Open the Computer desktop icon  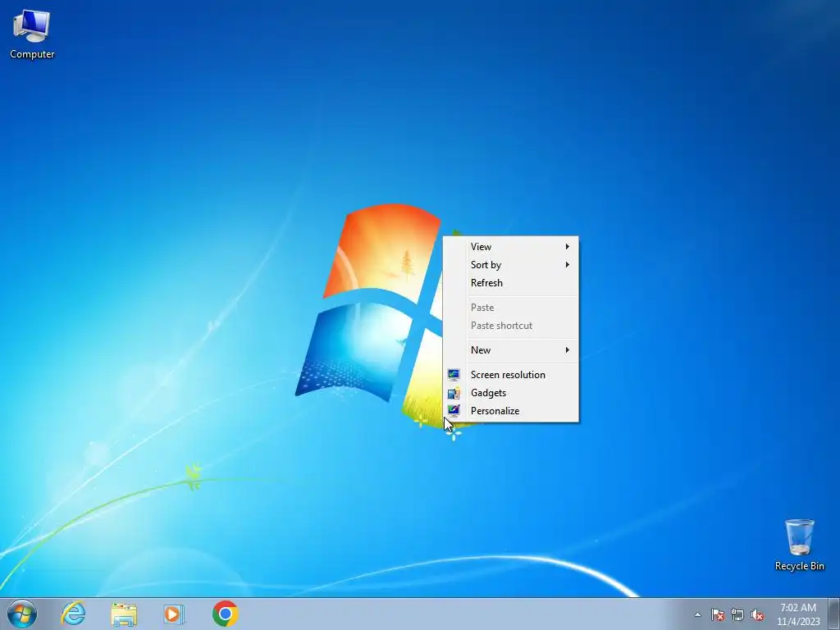click(x=32, y=34)
